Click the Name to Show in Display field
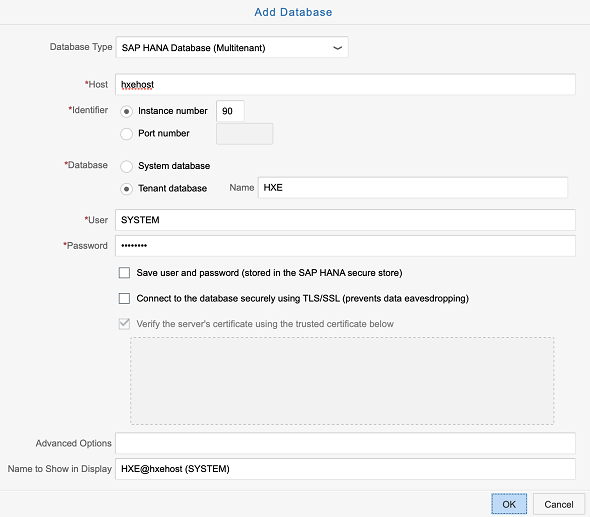The image size is (590, 517). coord(345,469)
